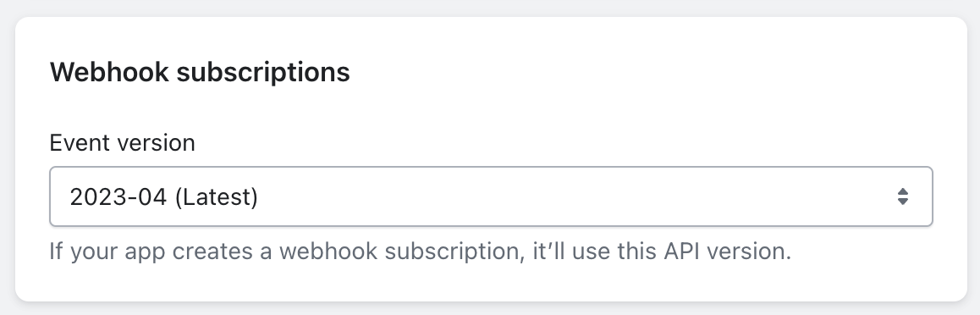Click the downward triangle of the select icon
The height and width of the screenshot is (315, 980).
point(902,202)
